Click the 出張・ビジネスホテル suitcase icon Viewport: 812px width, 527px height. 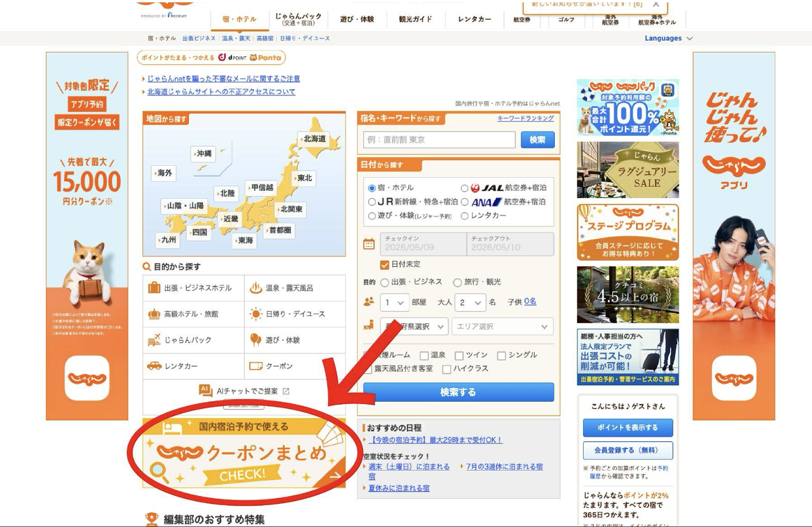click(154, 288)
